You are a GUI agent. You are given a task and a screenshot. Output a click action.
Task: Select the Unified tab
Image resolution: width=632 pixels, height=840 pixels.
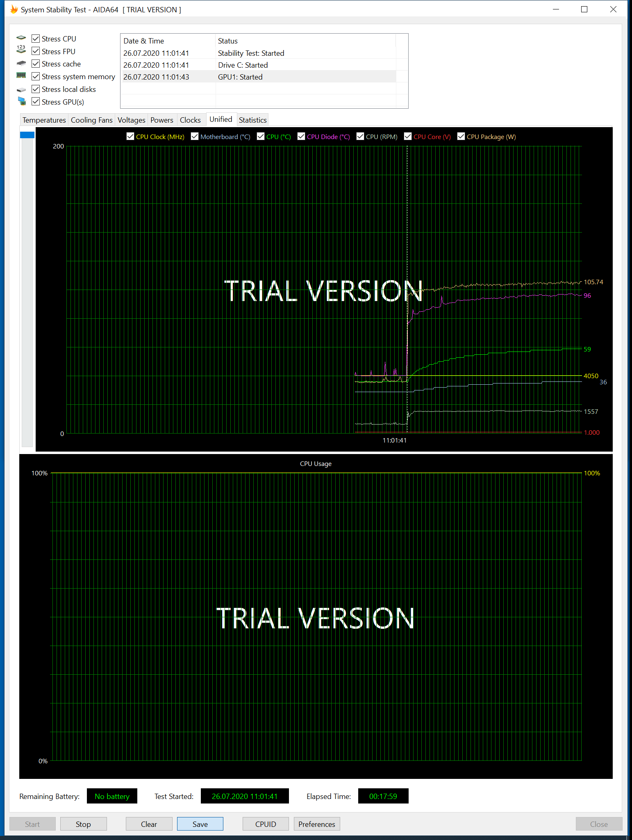click(x=221, y=119)
